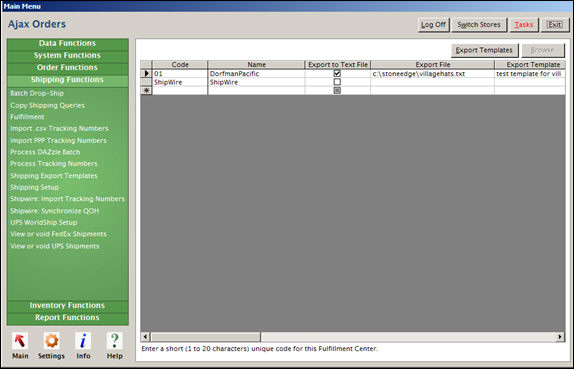
Task: Click the Main arrow icon
Action: pos(20,341)
